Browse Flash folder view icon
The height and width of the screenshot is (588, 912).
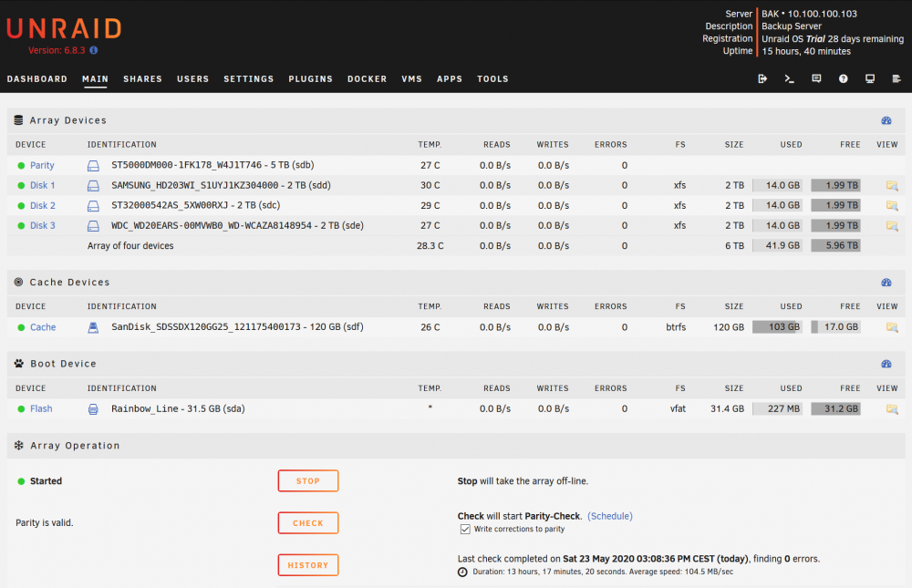click(892, 409)
